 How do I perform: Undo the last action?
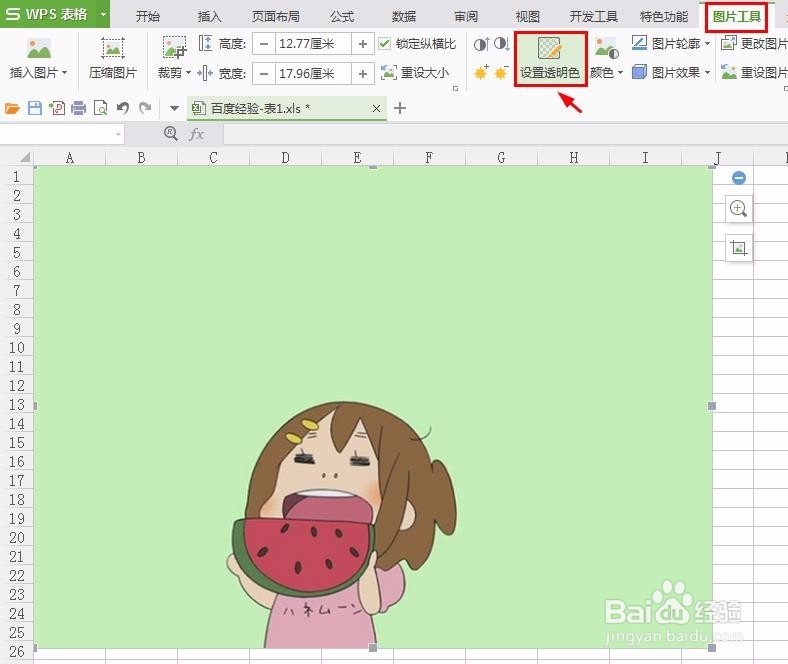click(x=123, y=108)
